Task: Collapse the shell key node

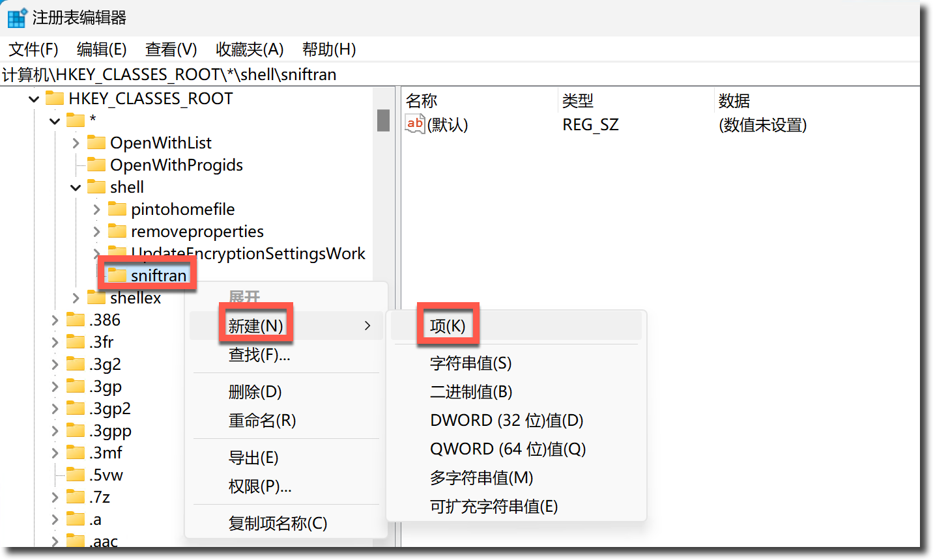Action: (x=76, y=188)
